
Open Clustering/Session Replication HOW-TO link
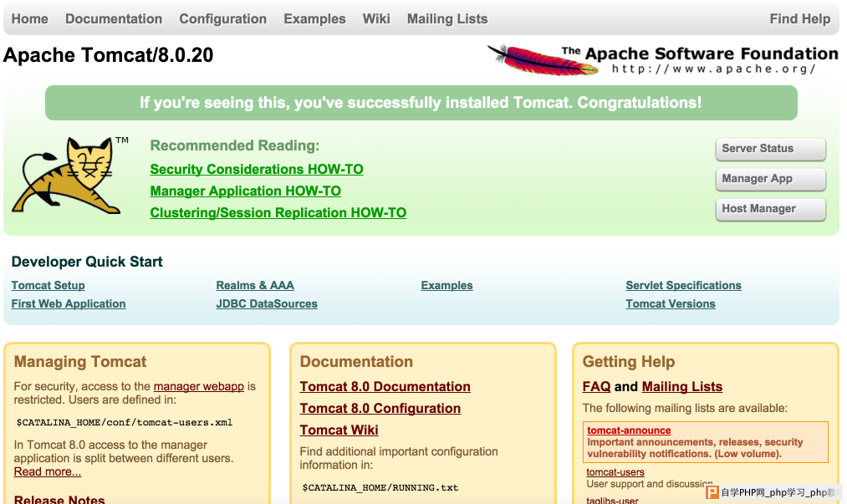(278, 212)
